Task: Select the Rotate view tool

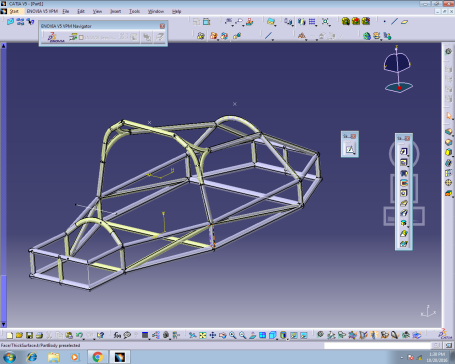Action: click(223, 335)
